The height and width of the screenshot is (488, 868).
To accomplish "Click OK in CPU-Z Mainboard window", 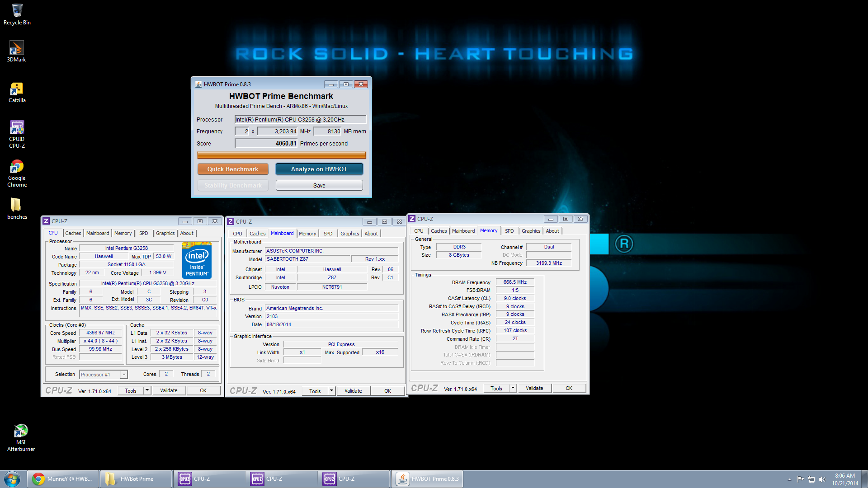I will click(x=388, y=391).
